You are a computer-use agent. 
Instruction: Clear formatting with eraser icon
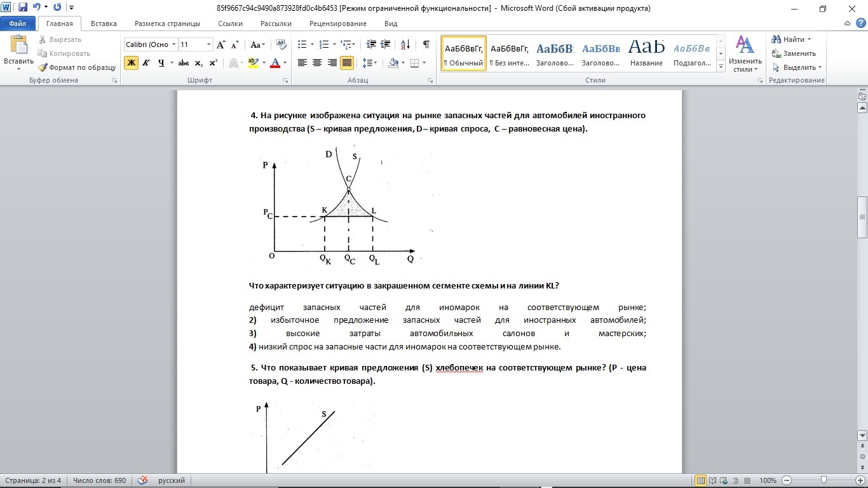click(x=281, y=44)
